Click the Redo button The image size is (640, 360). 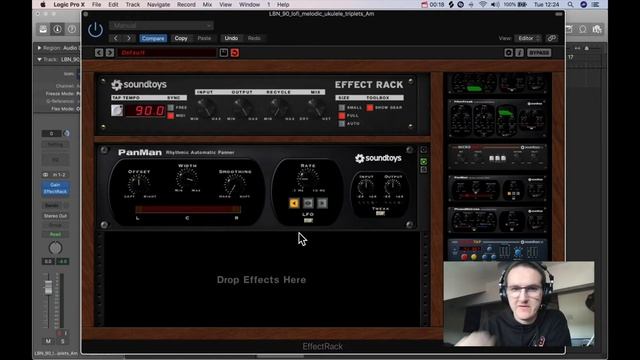click(254, 38)
